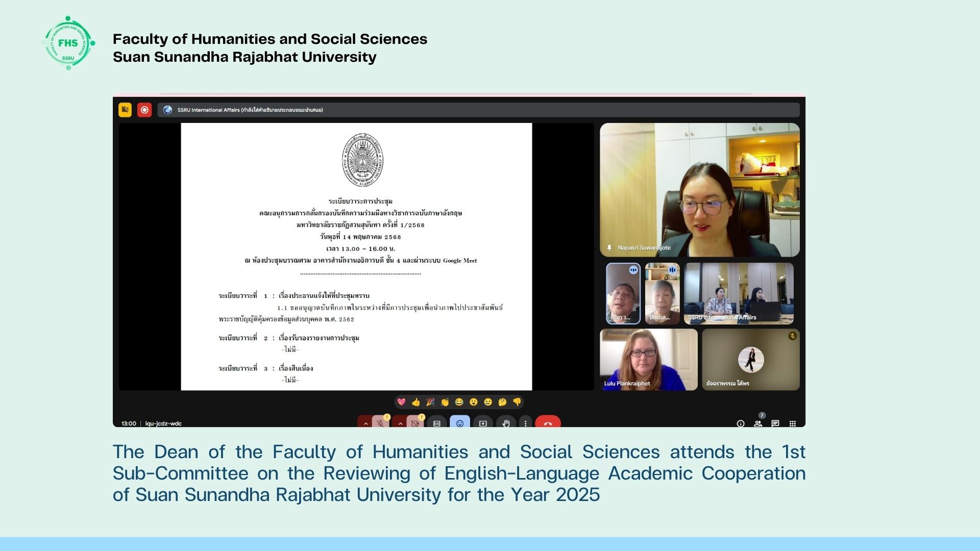Screen dimensions: 980x551
Task: Leave call with red hang-up button
Action: 548,423
